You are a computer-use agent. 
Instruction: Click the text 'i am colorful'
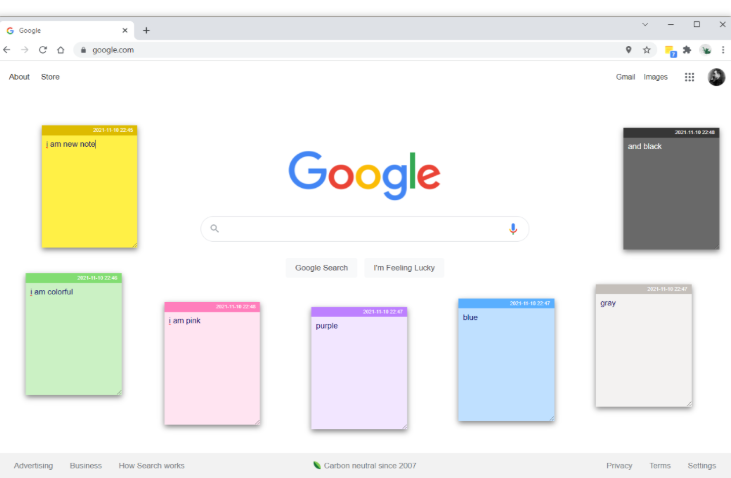(x=52, y=292)
